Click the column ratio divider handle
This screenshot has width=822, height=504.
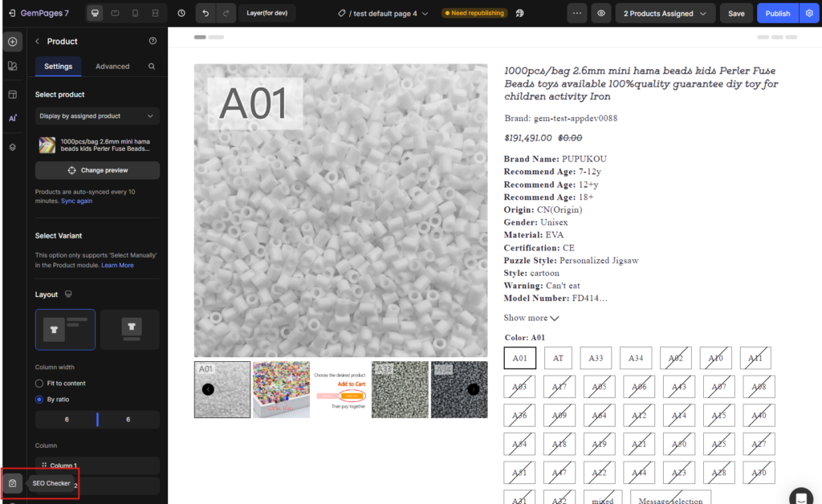(97, 419)
